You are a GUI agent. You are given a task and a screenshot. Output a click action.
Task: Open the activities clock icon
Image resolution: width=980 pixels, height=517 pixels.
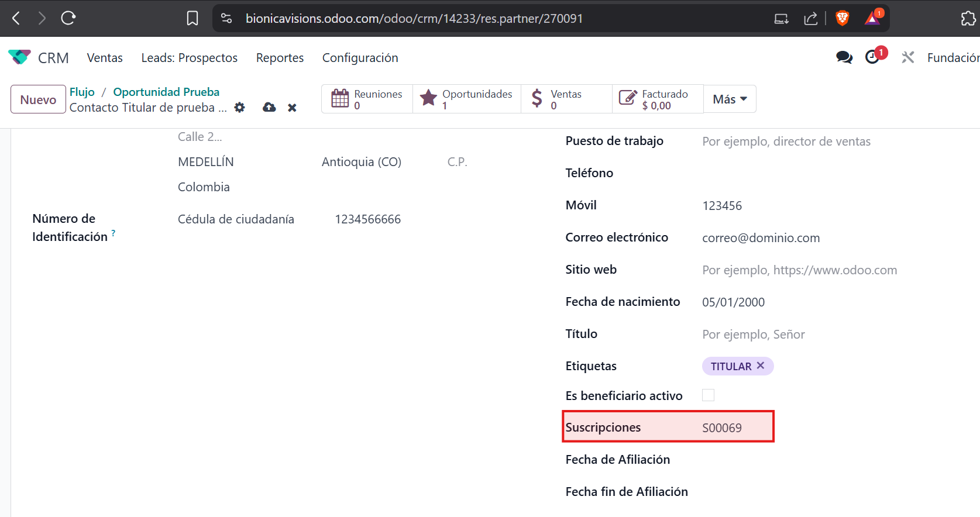pos(873,57)
